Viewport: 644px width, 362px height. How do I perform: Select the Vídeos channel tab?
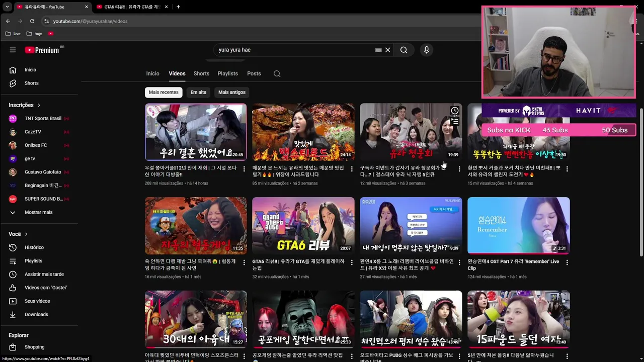tap(177, 73)
